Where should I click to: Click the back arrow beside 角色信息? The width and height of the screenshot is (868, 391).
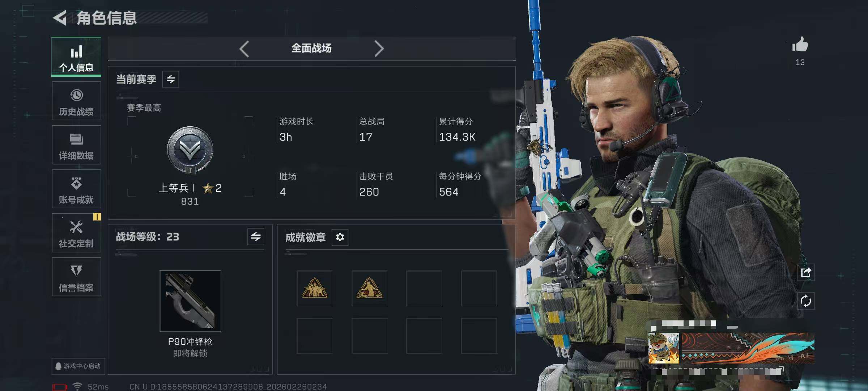[60, 18]
